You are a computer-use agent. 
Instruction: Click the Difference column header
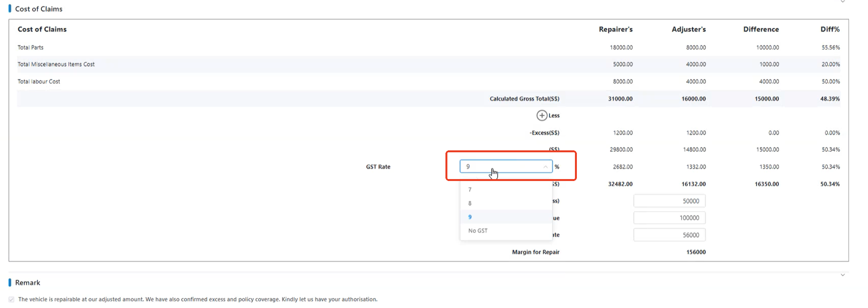(760, 29)
